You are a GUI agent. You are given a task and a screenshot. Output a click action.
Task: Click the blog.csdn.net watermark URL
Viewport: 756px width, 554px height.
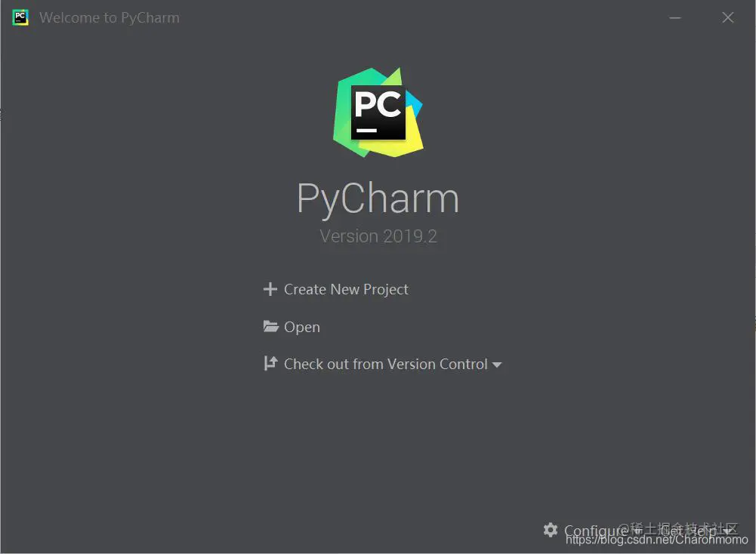[x=656, y=540]
